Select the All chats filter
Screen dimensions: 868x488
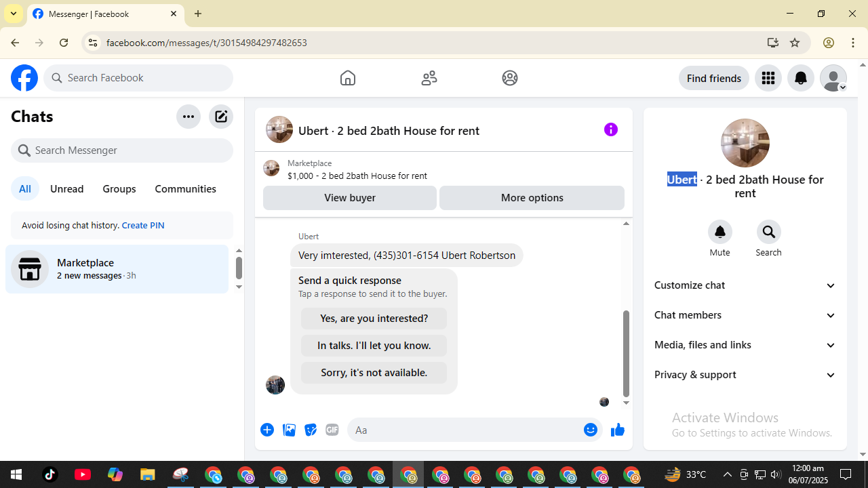click(25, 188)
